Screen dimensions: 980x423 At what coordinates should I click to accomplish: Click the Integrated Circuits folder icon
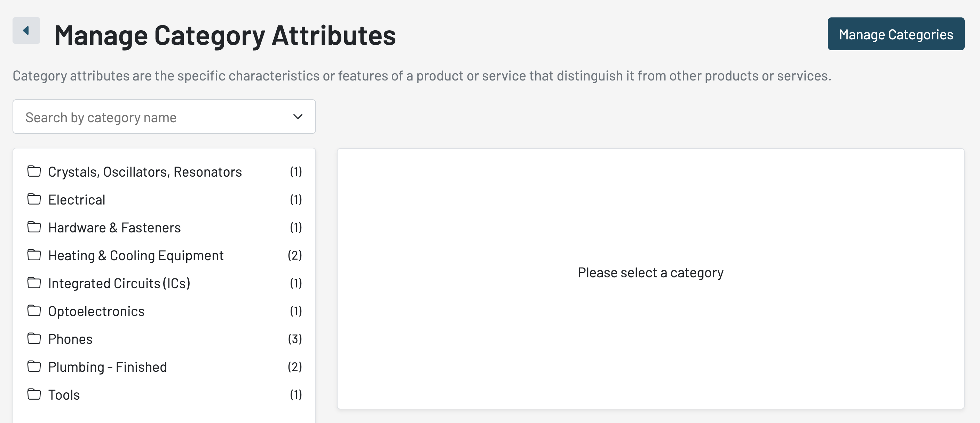pos(34,283)
